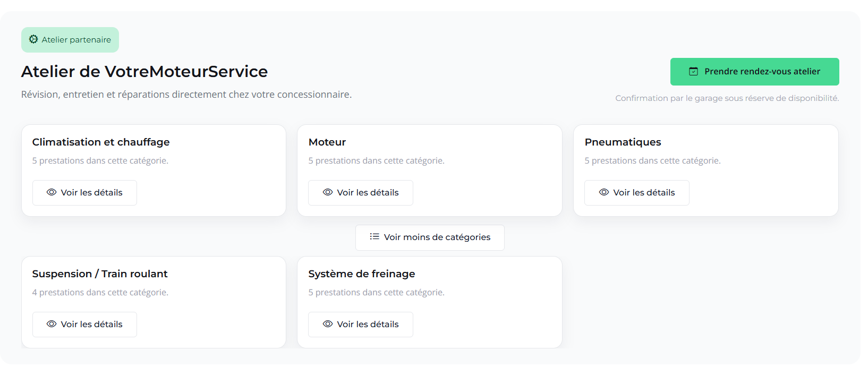Select the Pneumatiques card title

tap(623, 142)
